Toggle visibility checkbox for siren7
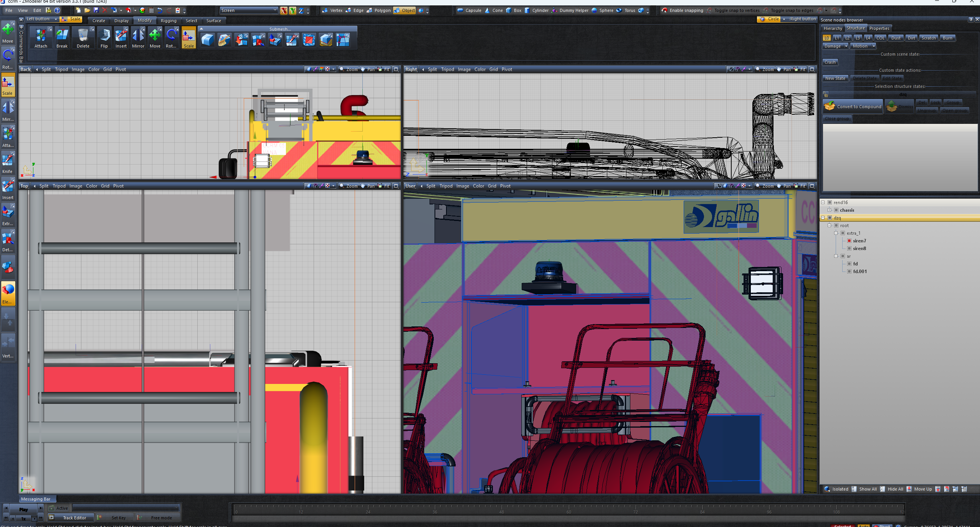980x527 pixels. (849, 241)
